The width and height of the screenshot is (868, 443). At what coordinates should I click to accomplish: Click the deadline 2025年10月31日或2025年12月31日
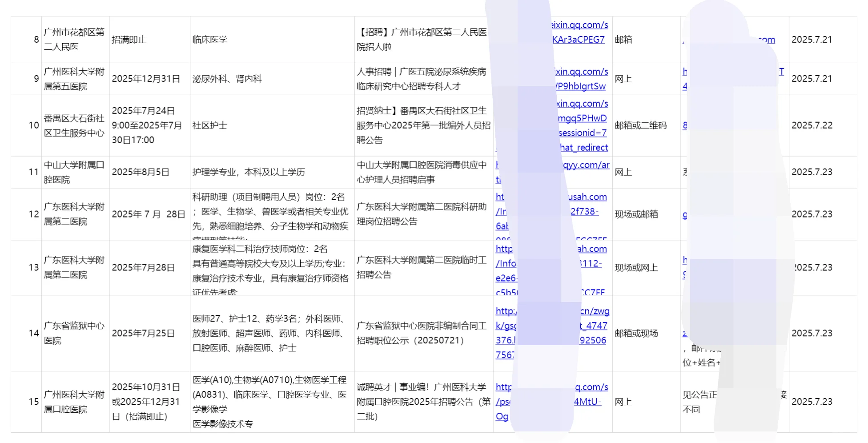(x=149, y=402)
